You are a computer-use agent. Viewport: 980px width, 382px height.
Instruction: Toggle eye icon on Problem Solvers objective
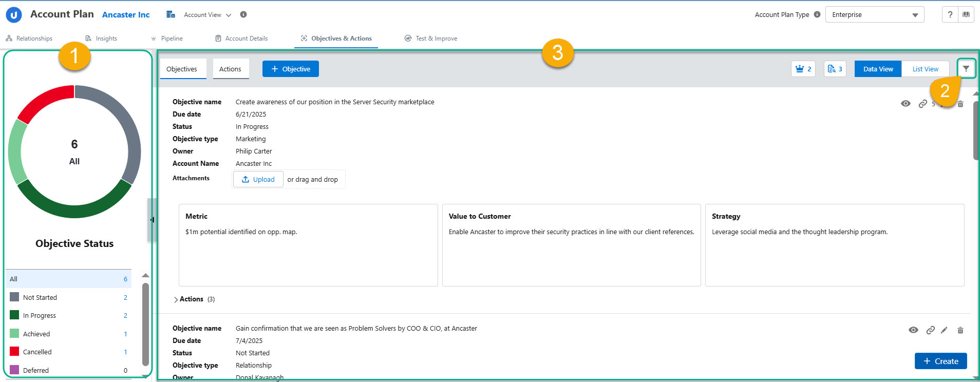pos(913,330)
